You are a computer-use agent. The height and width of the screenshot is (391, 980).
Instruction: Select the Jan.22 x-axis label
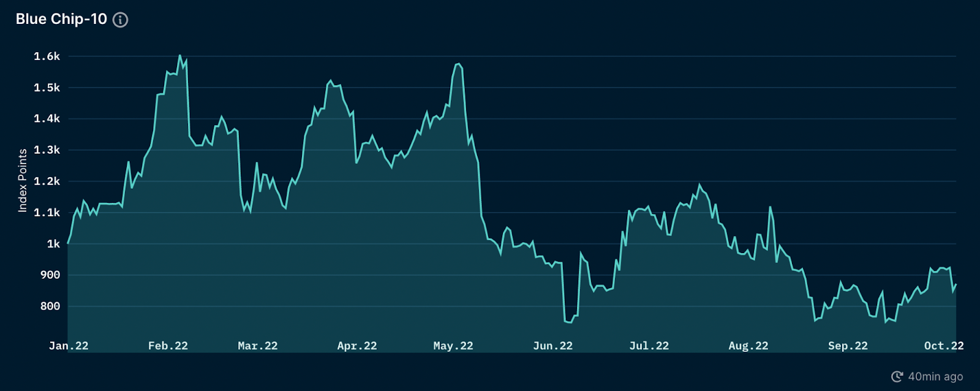point(69,346)
